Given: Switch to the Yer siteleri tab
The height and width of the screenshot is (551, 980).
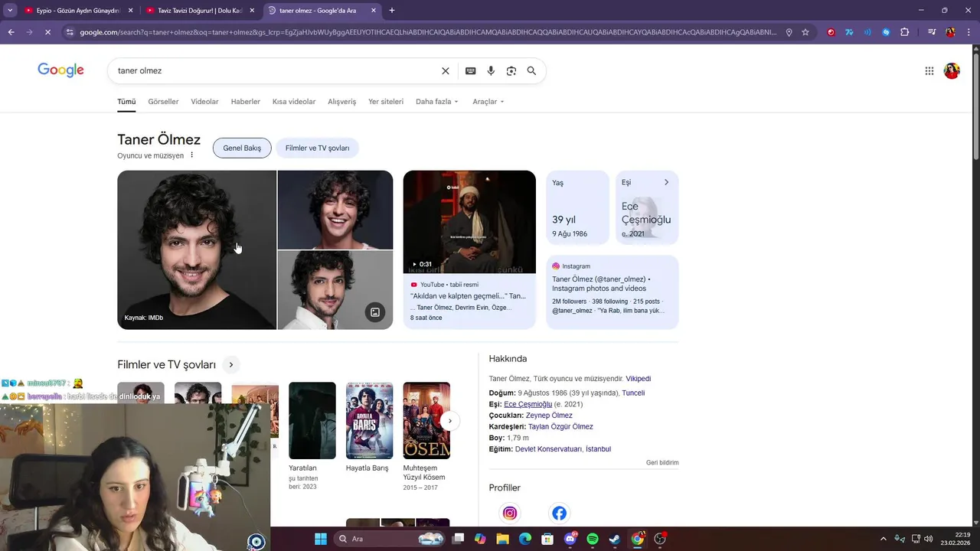Looking at the screenshot, I should tap(386, 102).
